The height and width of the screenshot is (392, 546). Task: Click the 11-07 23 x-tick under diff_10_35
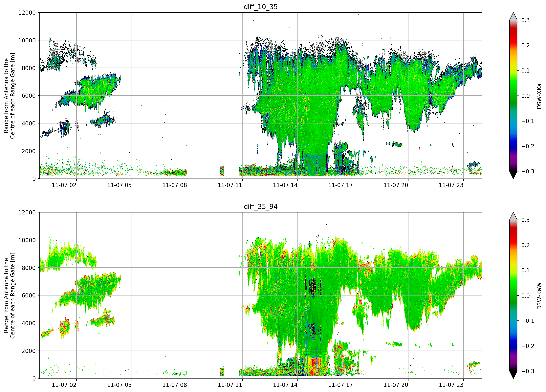(451, 185)
